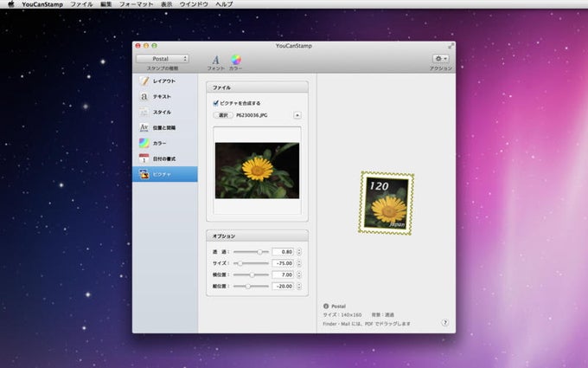Open the View (表示) menu
Viewport: 588px width, 368px height.
[x=167, y=4]
